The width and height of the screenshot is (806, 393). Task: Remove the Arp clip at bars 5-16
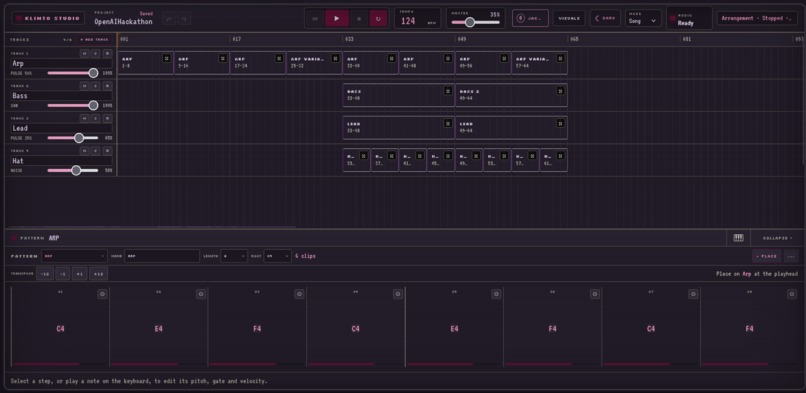point(223,58)
